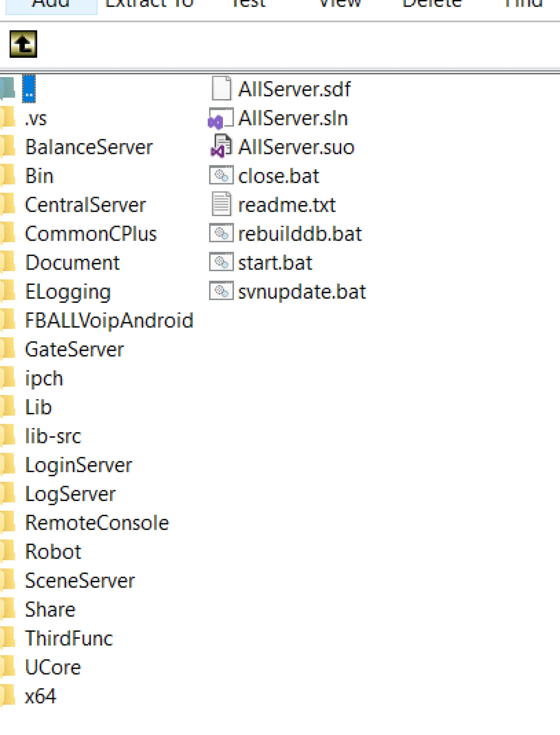Viewport: 560px width, 735px height.
Task: Click the start.bat batch file icon
Action: [221, 262]
